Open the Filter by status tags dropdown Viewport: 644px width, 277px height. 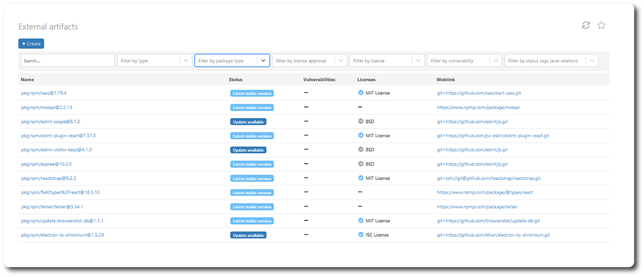[x=551, y=61]
